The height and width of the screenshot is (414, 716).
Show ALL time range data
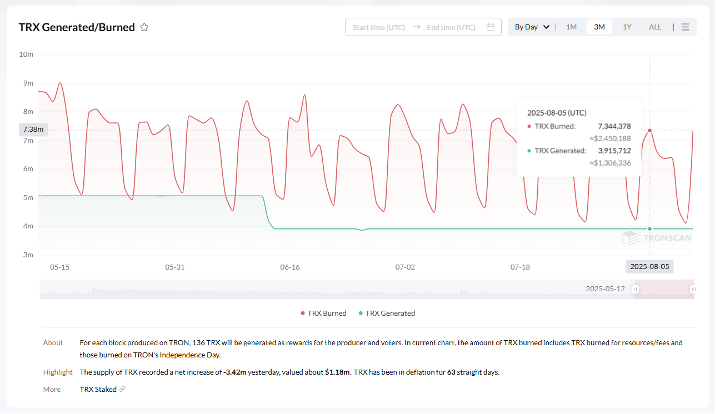(654, 27)
